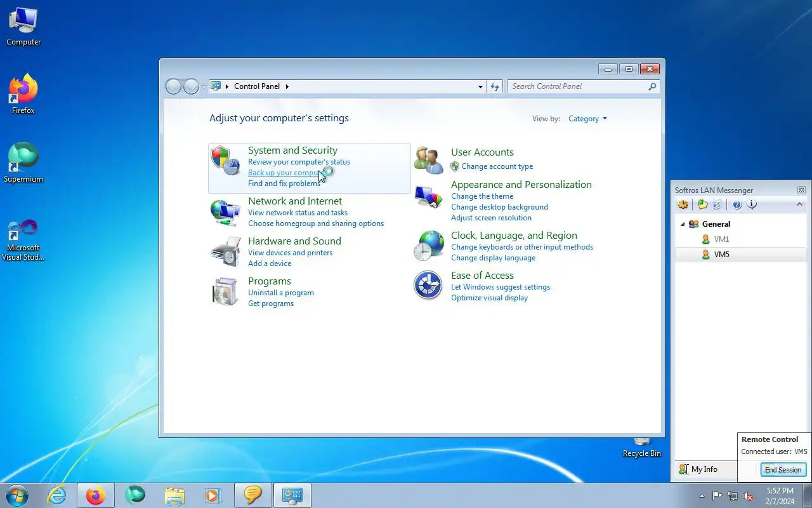Screen dimensions: 812x508
Task: Click the VM1 user avatar icon
Action: tap(705, 239)
